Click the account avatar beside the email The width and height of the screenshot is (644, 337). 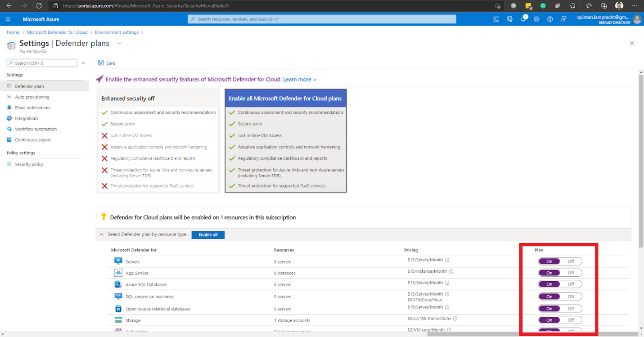(637, 19)
